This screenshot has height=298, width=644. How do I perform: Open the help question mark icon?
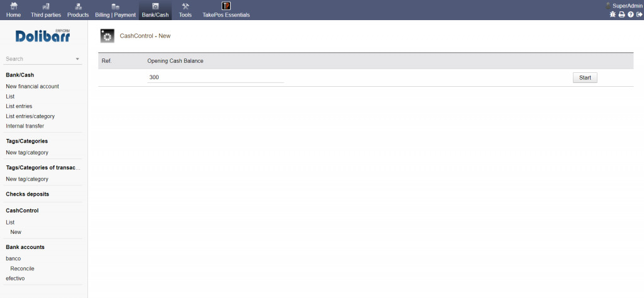click(631, 14)
